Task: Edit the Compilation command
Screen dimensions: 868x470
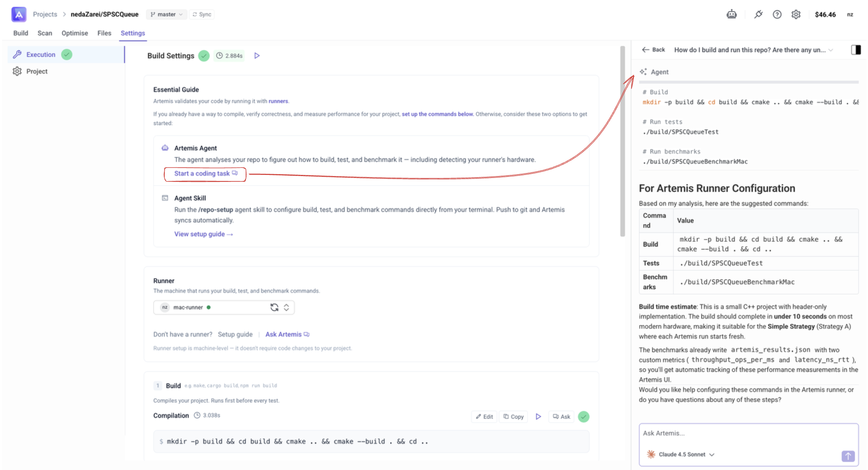Action: coord(484,416)
